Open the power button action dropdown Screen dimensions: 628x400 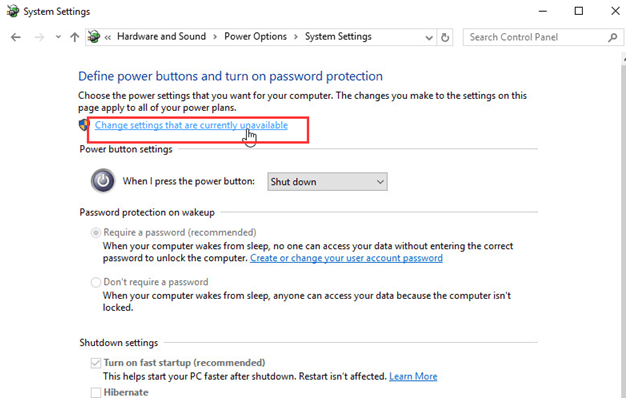click(x=327, y=182)
